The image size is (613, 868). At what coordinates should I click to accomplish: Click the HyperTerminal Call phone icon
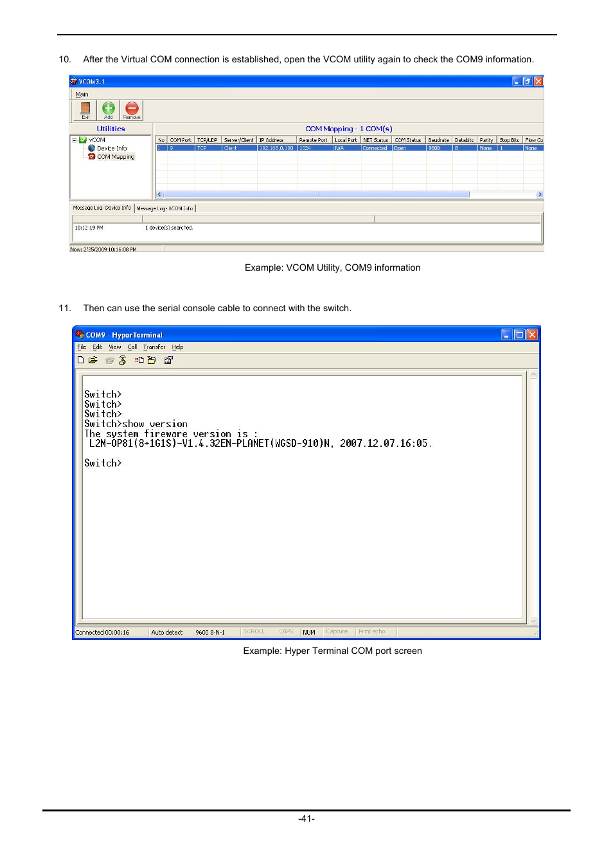(x=110, y=360)
